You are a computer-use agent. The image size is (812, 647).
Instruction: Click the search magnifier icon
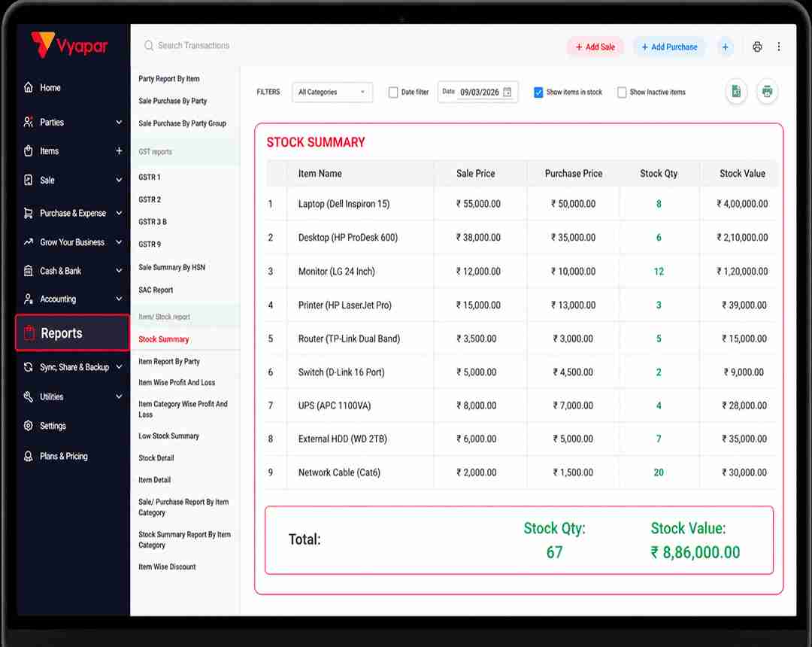coord(149,46)
